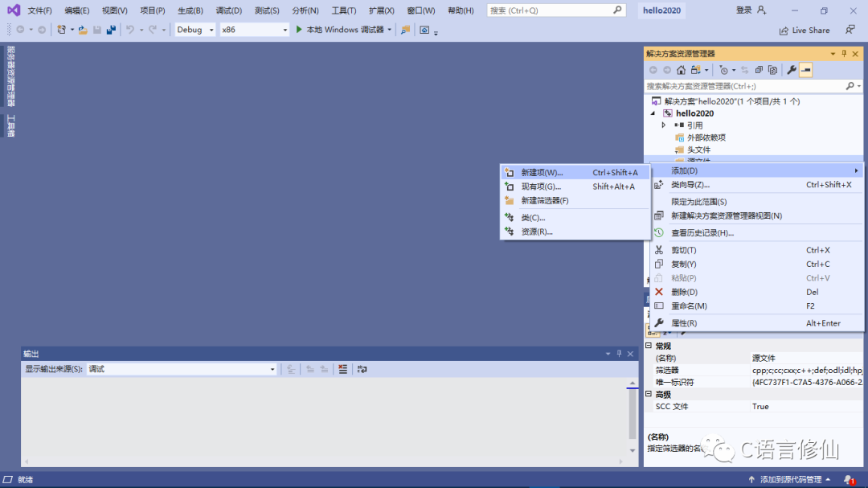
Task: Select 新建筛选器(F) from the submenu
Action: pos(575,200)
